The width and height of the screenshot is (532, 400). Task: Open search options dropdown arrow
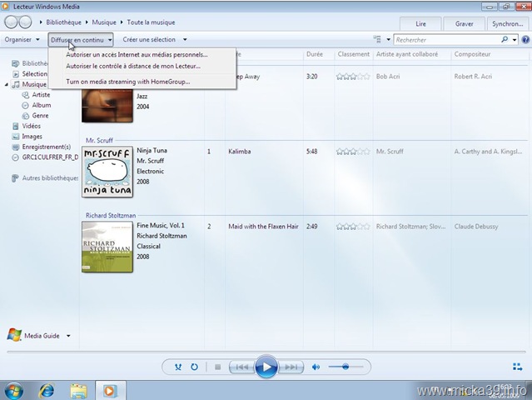[x=515, y=40]
